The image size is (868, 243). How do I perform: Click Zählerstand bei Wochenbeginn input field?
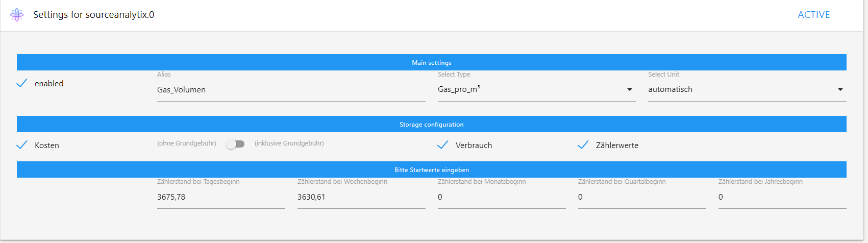coord(361,197)
